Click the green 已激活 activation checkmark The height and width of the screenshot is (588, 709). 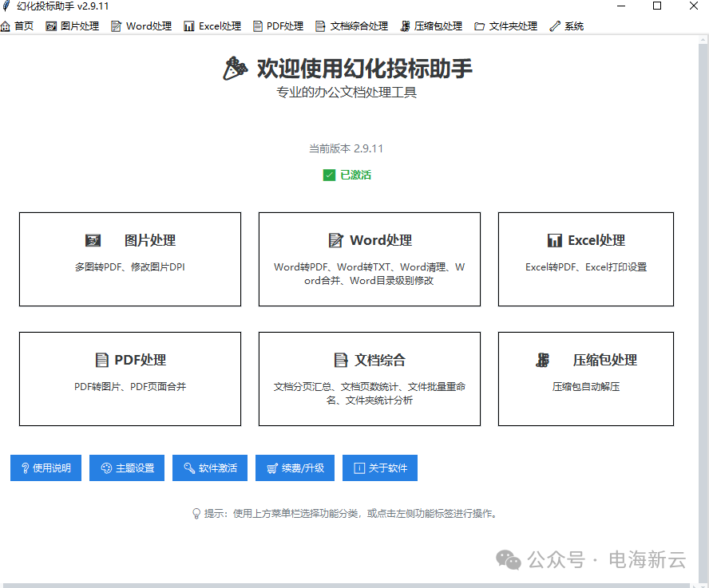(327, 174)
